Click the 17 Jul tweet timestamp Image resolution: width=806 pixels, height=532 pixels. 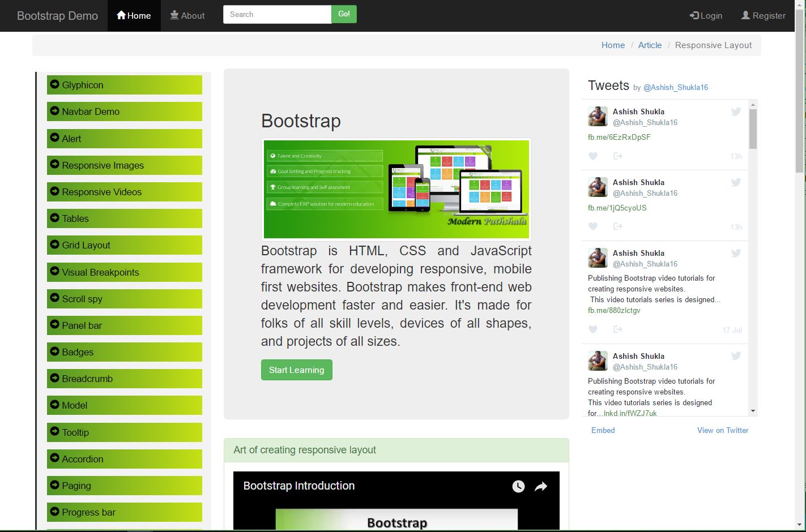(x=732, y=330)
